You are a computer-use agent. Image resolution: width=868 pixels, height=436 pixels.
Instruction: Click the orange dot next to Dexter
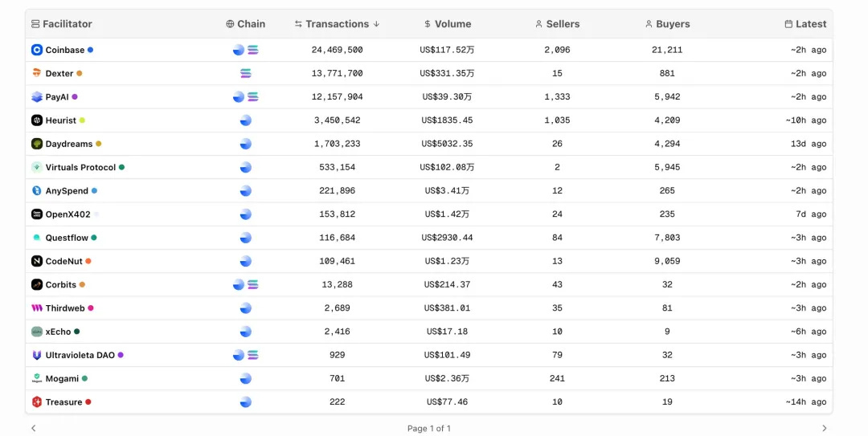click(79, 73)
